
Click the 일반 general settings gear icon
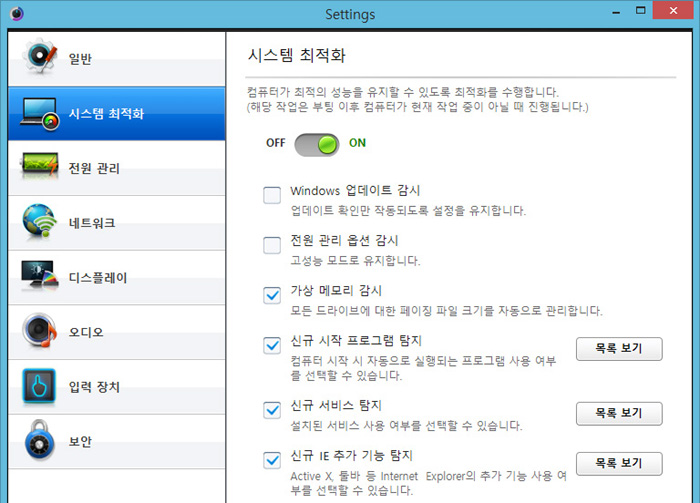coord(40,56)
